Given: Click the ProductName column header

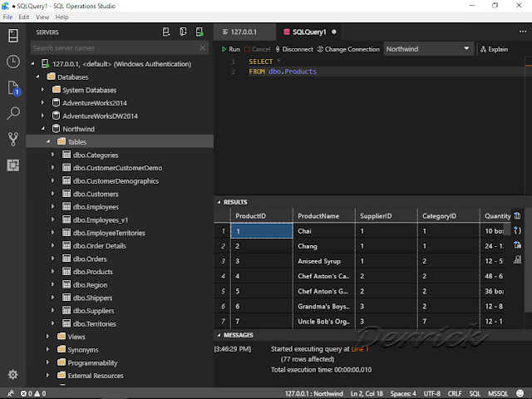Looking at the screenshot, I should click(x=324, y=216).
